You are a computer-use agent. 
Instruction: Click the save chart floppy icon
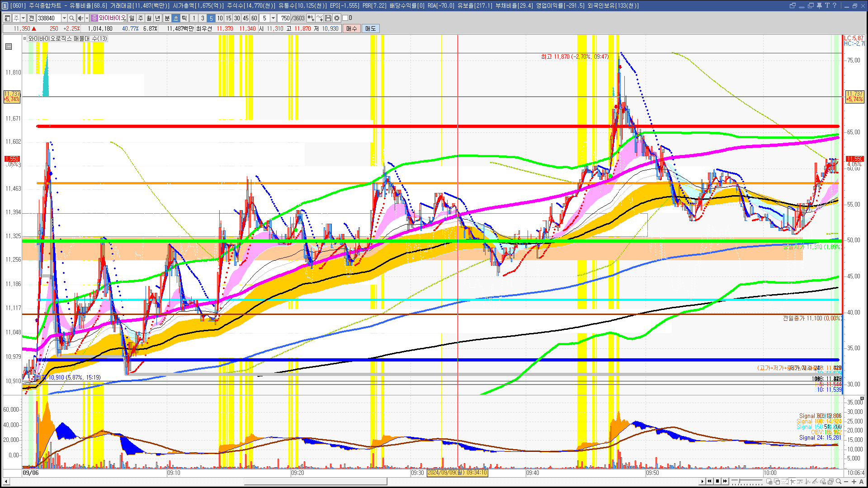[328, 18]
